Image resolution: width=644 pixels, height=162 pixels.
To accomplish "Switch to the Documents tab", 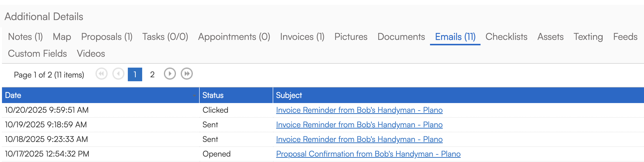I will coord(401,37).
